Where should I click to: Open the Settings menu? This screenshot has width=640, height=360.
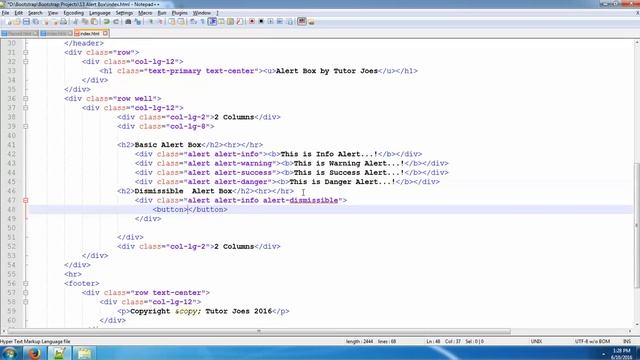(124, 13)
